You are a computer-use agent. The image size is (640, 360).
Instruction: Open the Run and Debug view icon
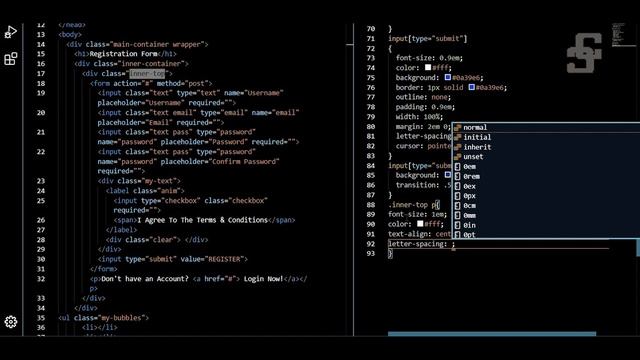tap(11, 32)
